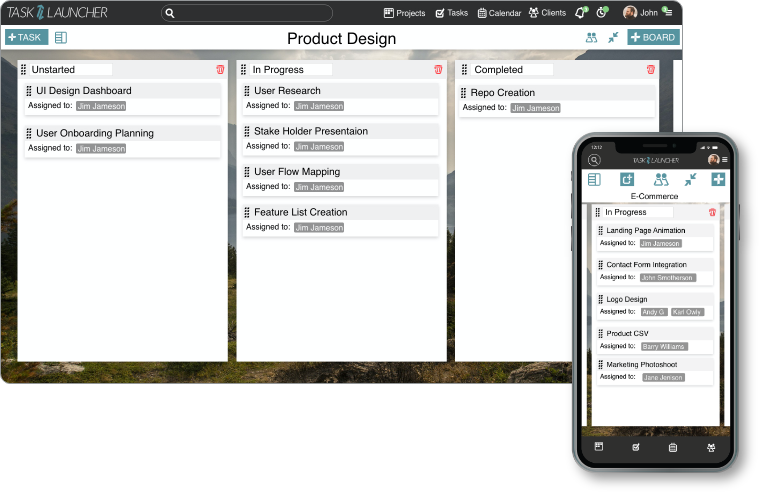Viewport: 764px width, 497px height.
Task: Click the Completed column title field
Action: 513,70
